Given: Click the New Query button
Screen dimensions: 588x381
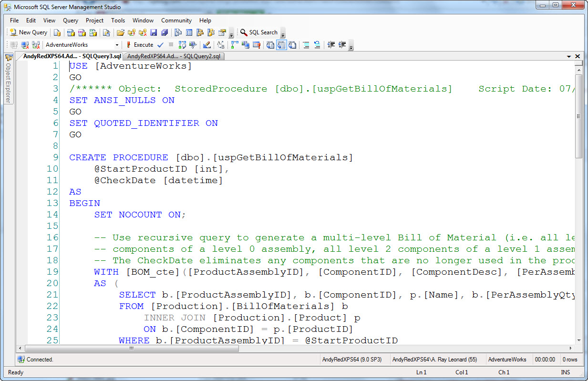Looking at the screenshot, I should coord(29,32).
